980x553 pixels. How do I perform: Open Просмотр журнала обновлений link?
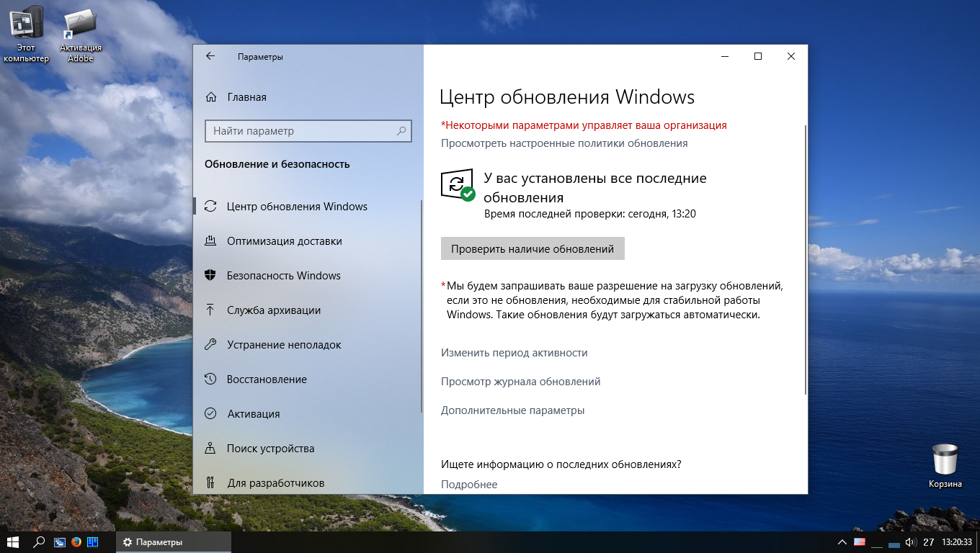coord(521,382)
